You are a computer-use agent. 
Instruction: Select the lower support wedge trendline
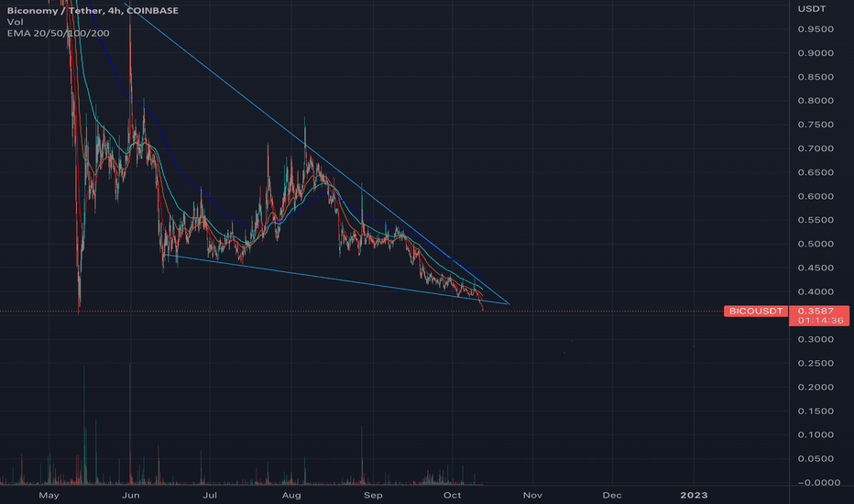pyautogui.click(x=338, y=280)
